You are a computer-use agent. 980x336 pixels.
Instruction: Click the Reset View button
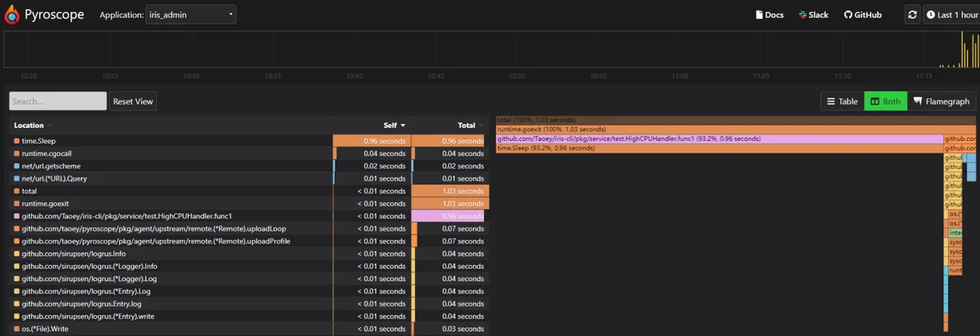click(133, 101)
